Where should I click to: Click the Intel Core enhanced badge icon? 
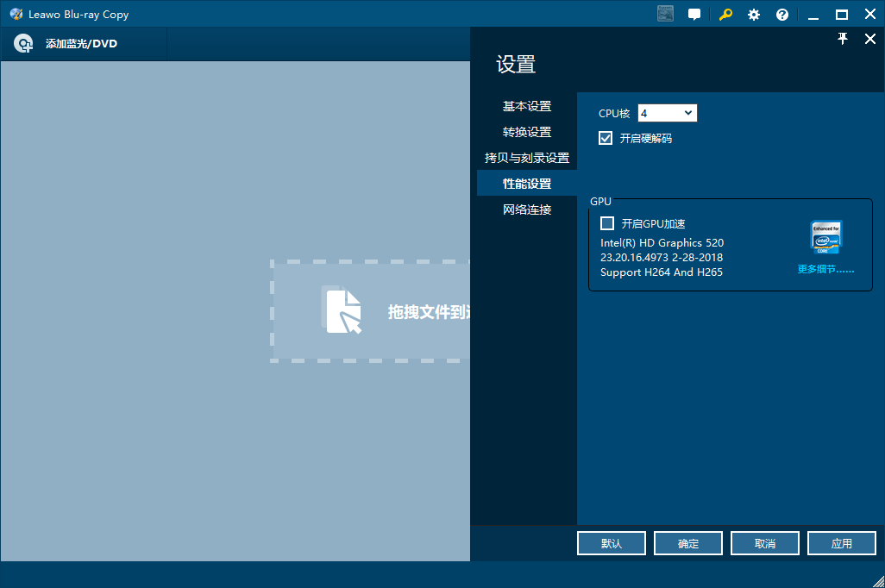[x=825, y=237]
